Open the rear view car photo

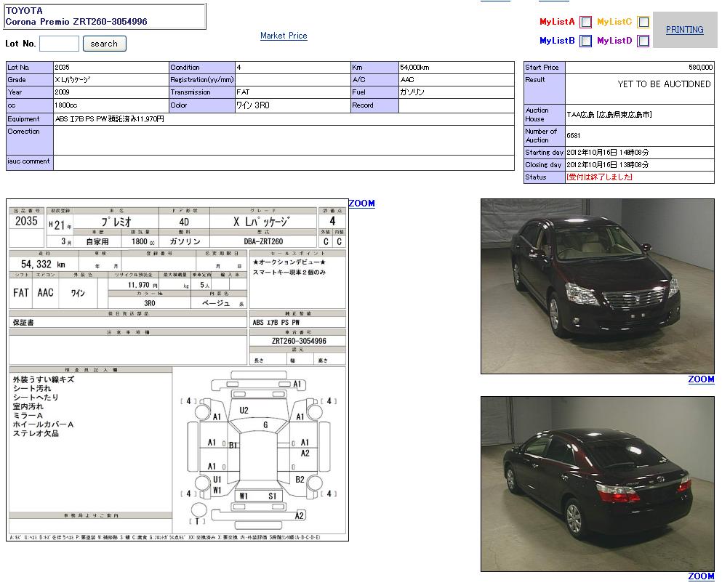pos(597,483)
